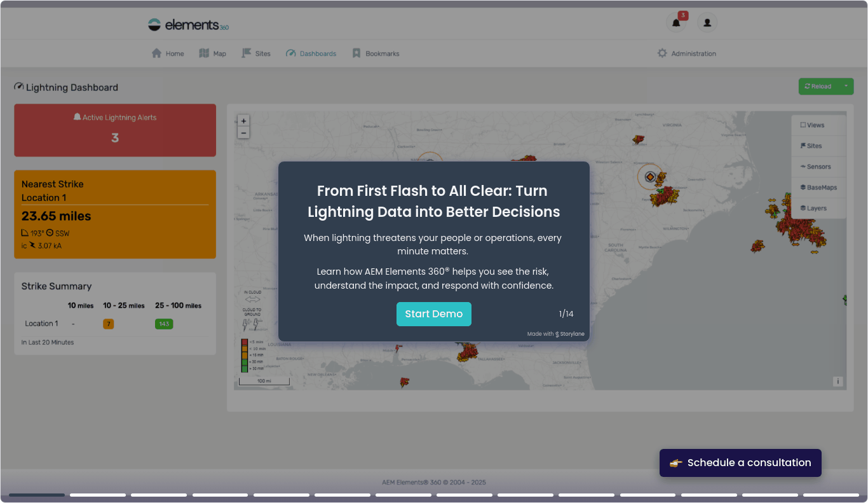Zoom out on the map with minus
Image resolution: width=868 pixels, height=503 pixels.
click(x=243, y=132)
